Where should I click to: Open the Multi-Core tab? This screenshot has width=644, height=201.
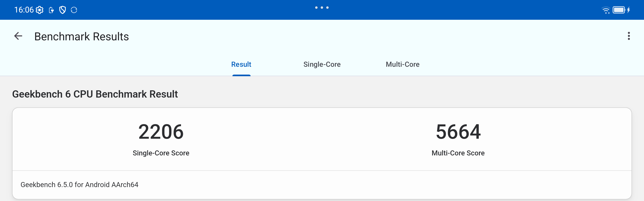pyautogui.click(x=402, y=64)
